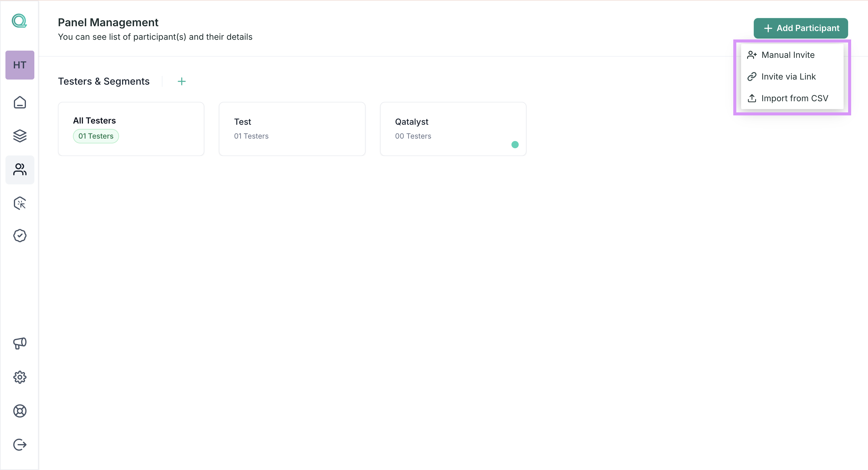Click the green dot on Qatalyst card
The height and width of the screenshot is (470, 868).
[x=515, y=145]
